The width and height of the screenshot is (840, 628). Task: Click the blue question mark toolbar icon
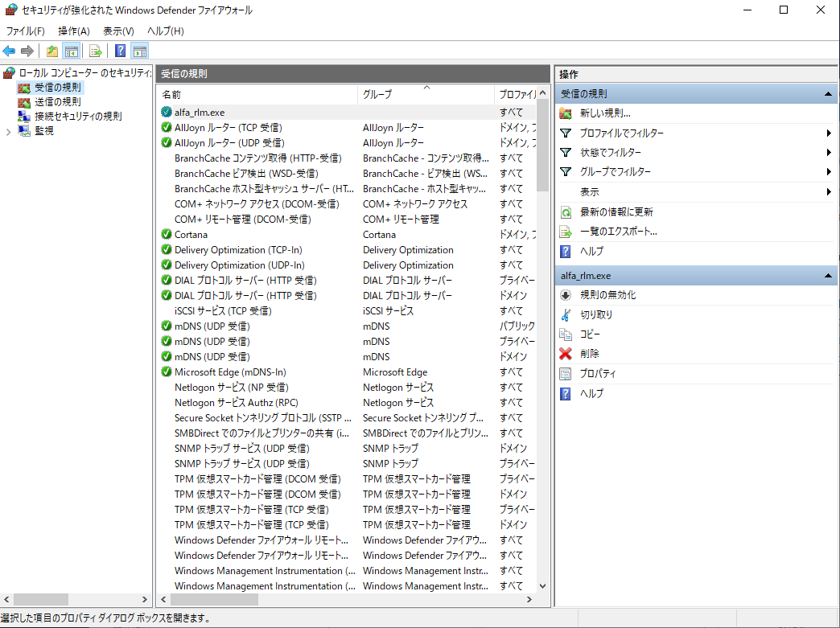(x=121, y=51)
